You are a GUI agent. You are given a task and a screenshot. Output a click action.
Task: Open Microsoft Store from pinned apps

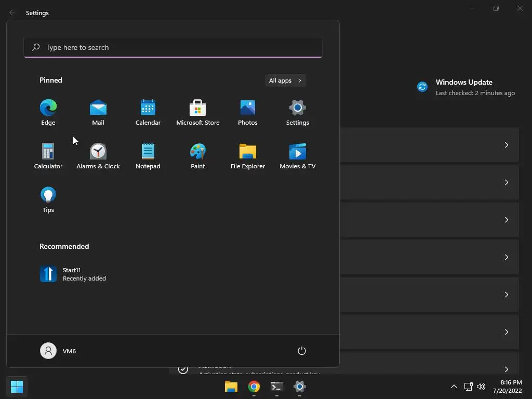pos(198,113)
